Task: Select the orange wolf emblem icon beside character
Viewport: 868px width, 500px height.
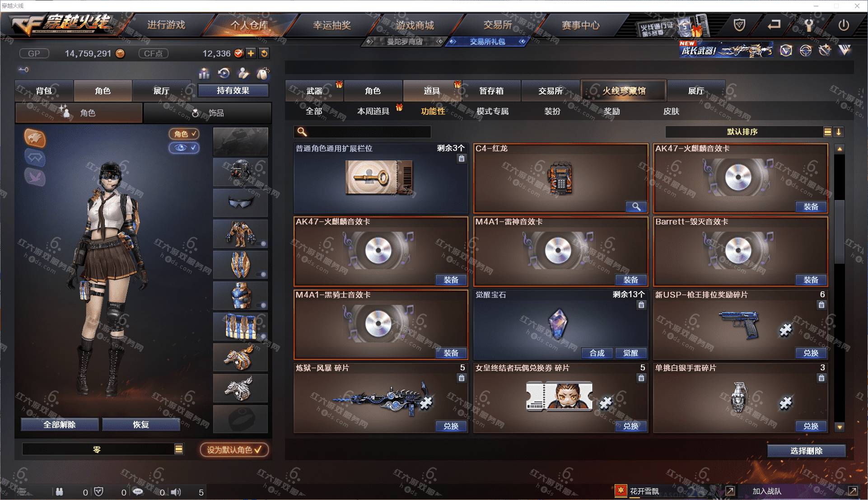Action: click(x=35, y=138)
